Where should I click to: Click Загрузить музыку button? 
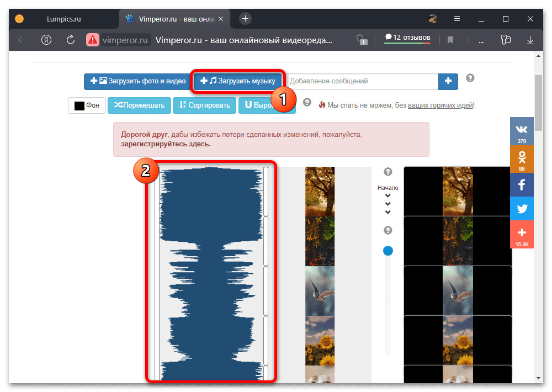pos(238,81)
